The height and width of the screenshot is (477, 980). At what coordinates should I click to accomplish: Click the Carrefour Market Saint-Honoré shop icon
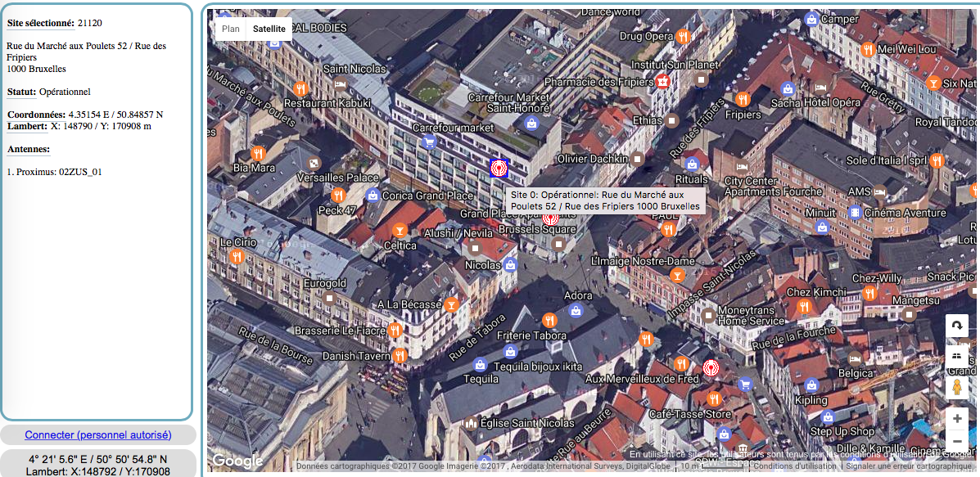click(531, 123)
